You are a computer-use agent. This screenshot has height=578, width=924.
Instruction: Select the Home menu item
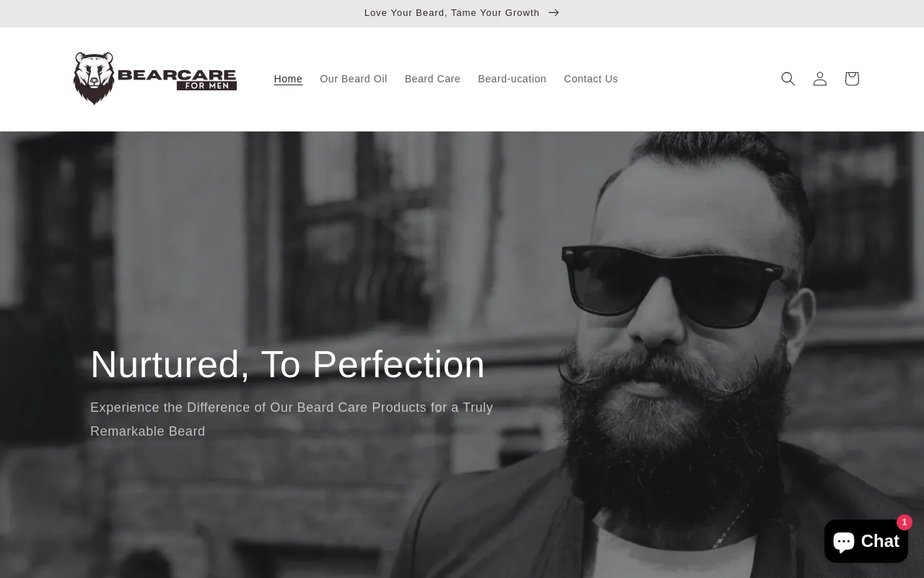(288, 79)
